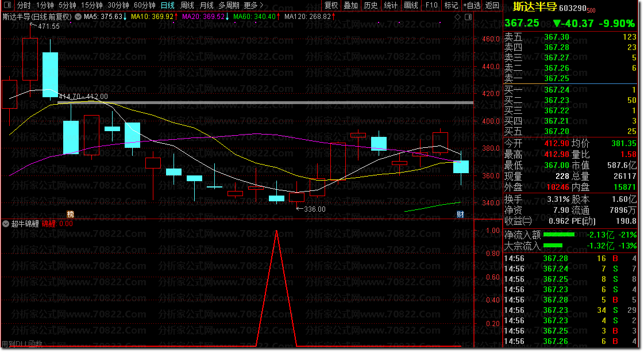Click the last candlestick on the chart

click(461, 167)
